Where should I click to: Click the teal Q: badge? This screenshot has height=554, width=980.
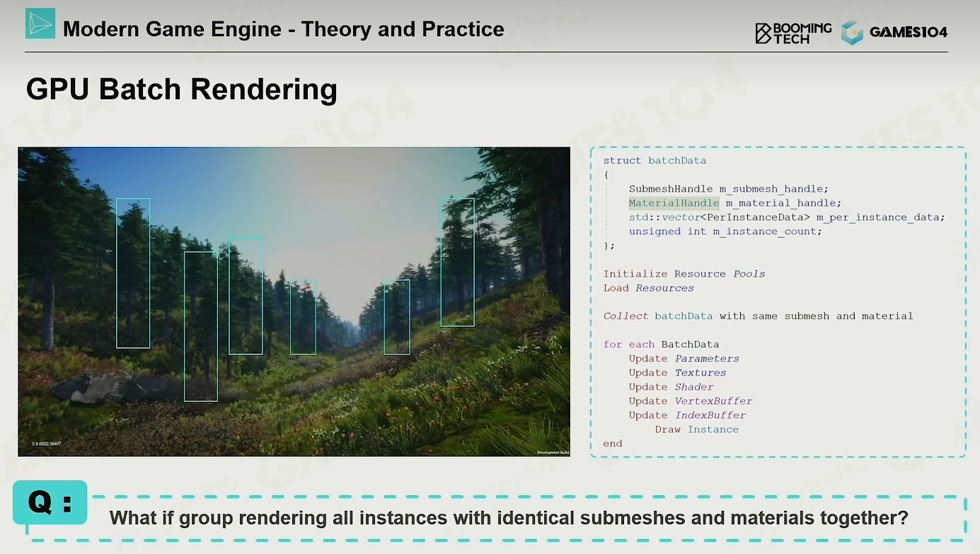pos(50,502)
